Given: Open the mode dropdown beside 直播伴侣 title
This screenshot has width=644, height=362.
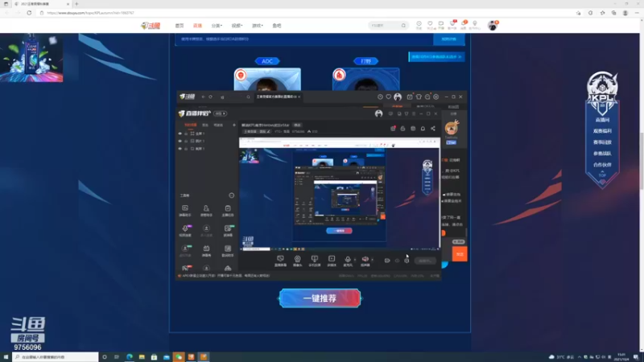Looking at the screenshot, I should pos(221,113).
